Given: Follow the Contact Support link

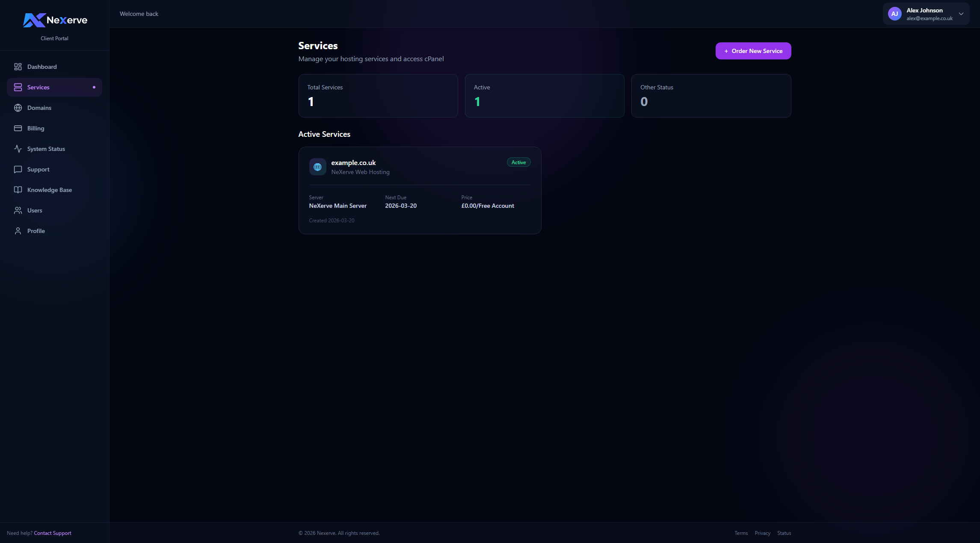Looking at the screenshot, I should tap(53, 533).
